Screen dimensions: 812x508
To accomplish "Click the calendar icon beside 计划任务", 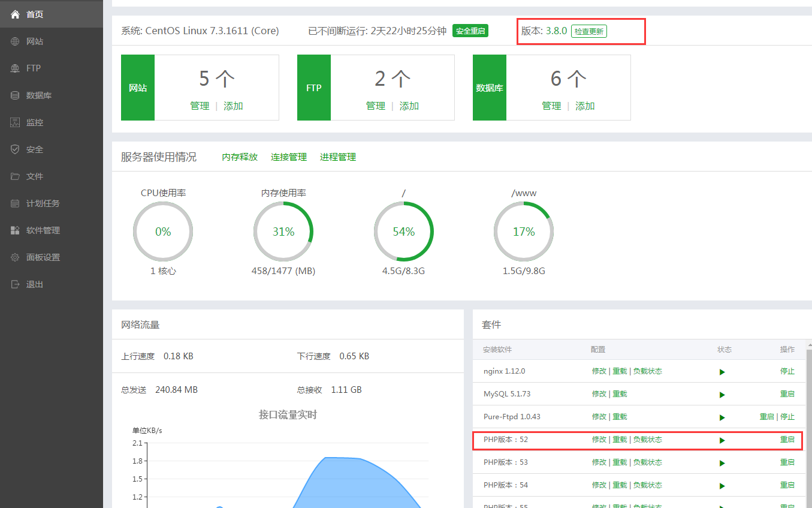I will 15,203.
